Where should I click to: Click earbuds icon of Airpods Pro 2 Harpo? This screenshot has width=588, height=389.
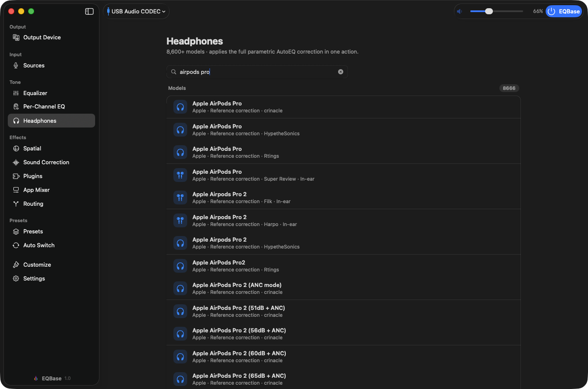coord(180,220)
